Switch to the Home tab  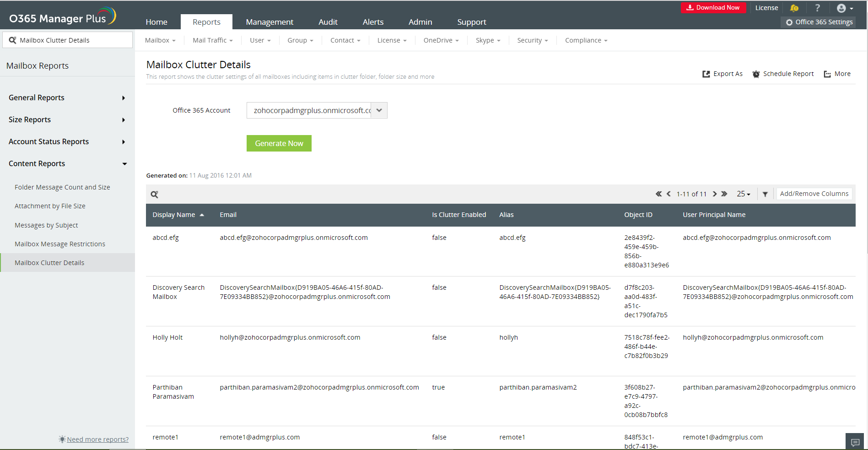click(156, 22)
